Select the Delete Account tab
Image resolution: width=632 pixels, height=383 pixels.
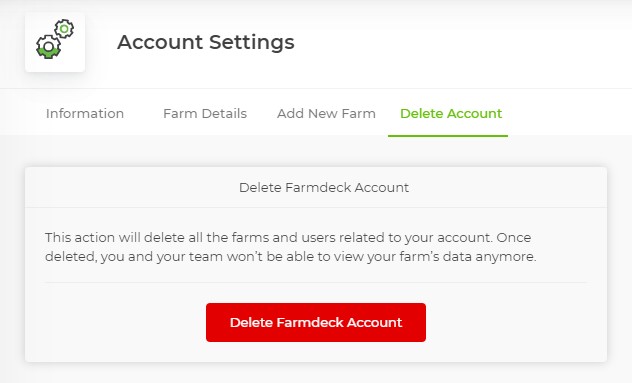(x=451, y=114)
